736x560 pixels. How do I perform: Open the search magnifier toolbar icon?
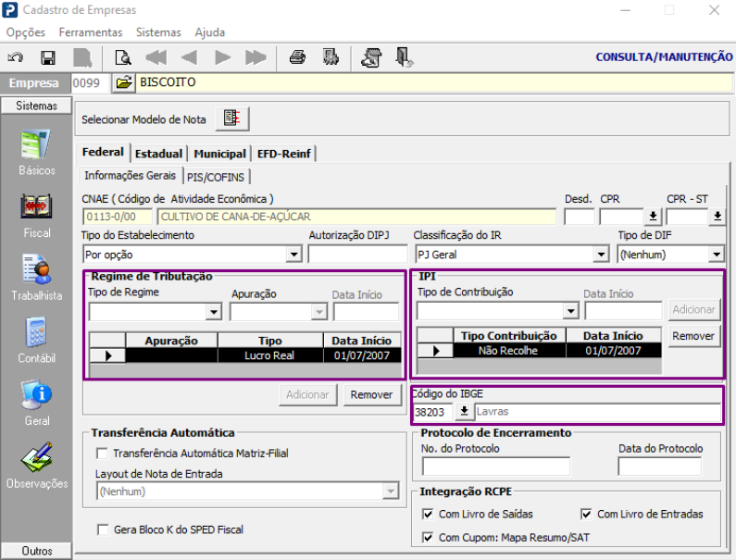coord(122,57)
